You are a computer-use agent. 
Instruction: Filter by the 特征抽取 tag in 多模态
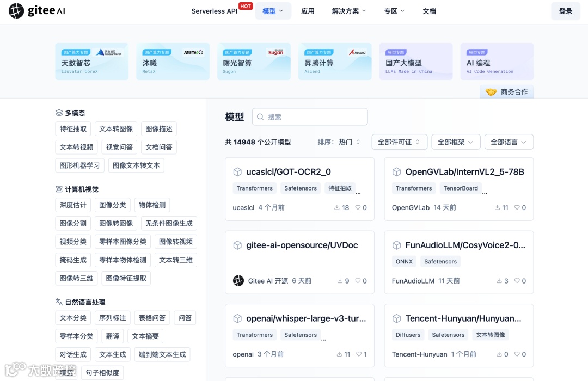click(x=73, y=128)
